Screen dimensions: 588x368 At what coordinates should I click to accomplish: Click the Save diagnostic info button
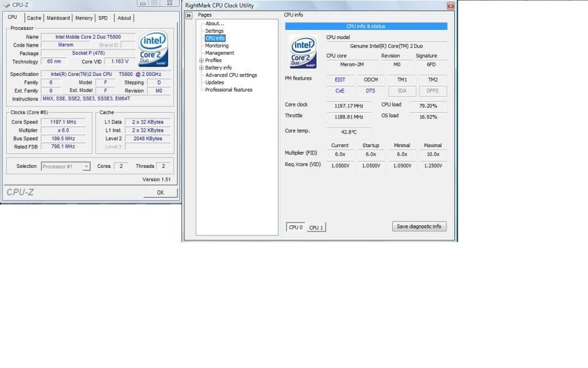419,227
